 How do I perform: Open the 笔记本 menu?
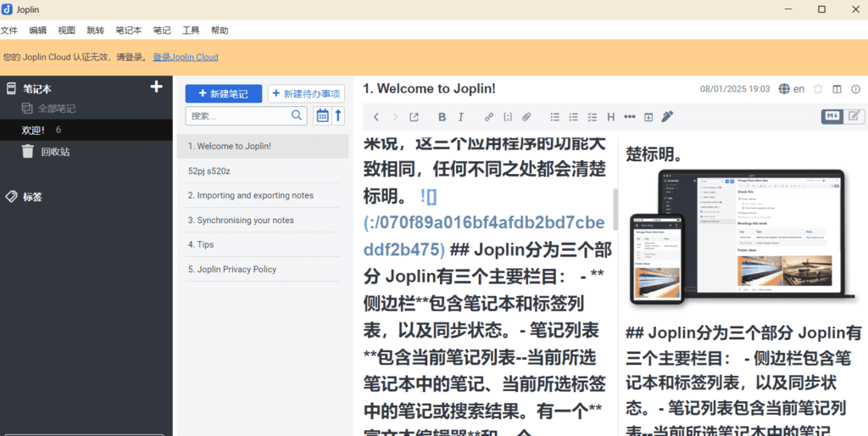[129, 31]
